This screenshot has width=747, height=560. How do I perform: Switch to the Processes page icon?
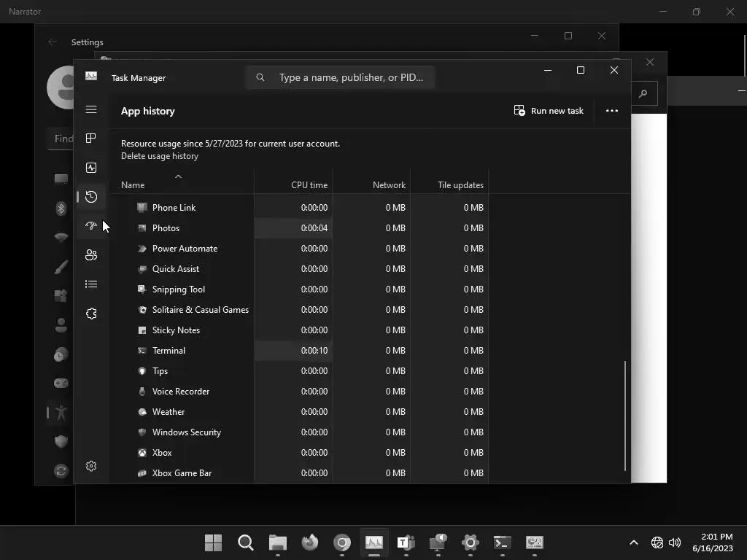point(91,138)
